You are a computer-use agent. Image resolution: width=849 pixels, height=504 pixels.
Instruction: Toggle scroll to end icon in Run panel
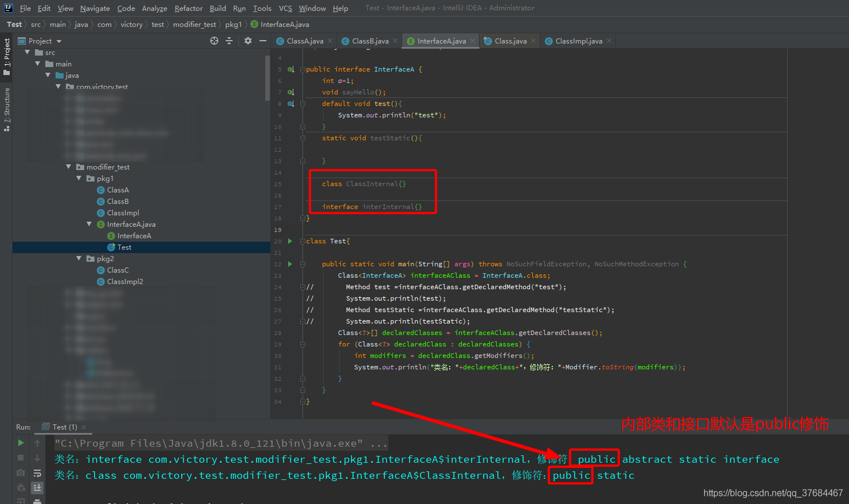click(37, 487)
